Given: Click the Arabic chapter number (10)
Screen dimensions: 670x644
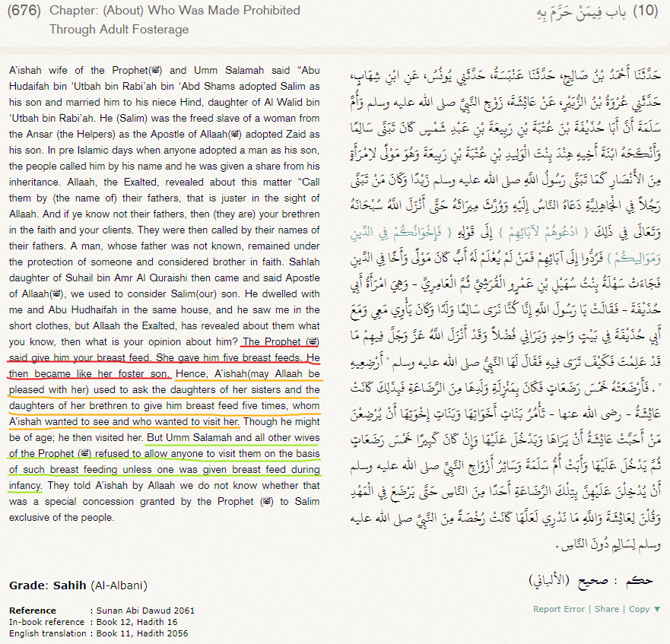Looking at the screenshot, I should [645, 11].
